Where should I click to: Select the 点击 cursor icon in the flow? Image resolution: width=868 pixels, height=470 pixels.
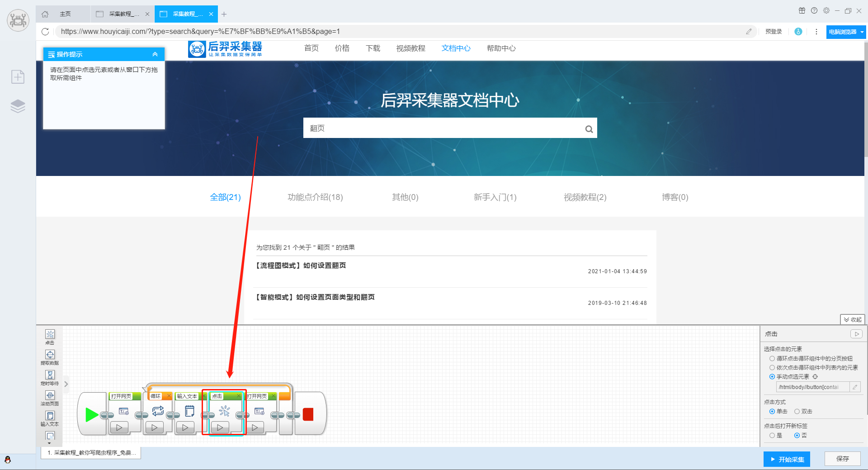tap(225, 411)
